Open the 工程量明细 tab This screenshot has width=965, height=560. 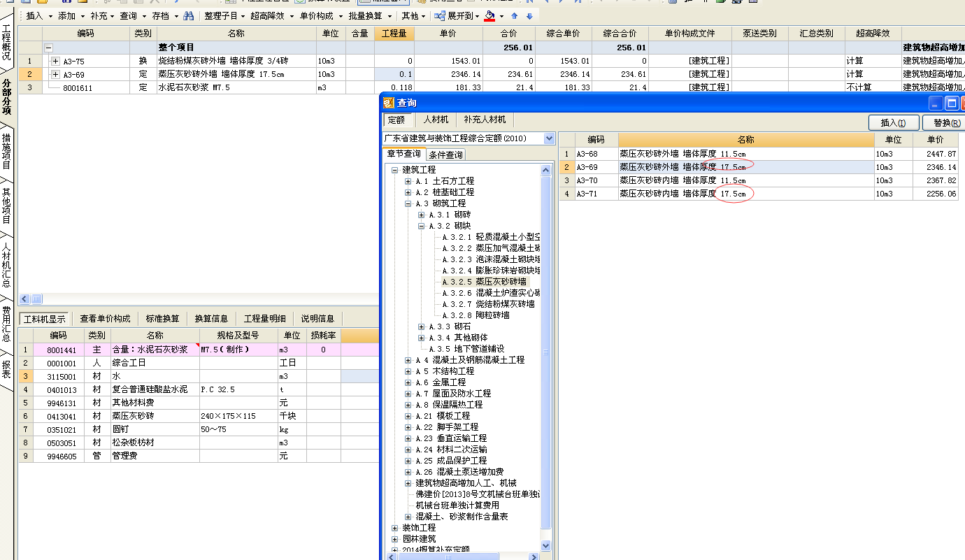click(x=264, y=319)
